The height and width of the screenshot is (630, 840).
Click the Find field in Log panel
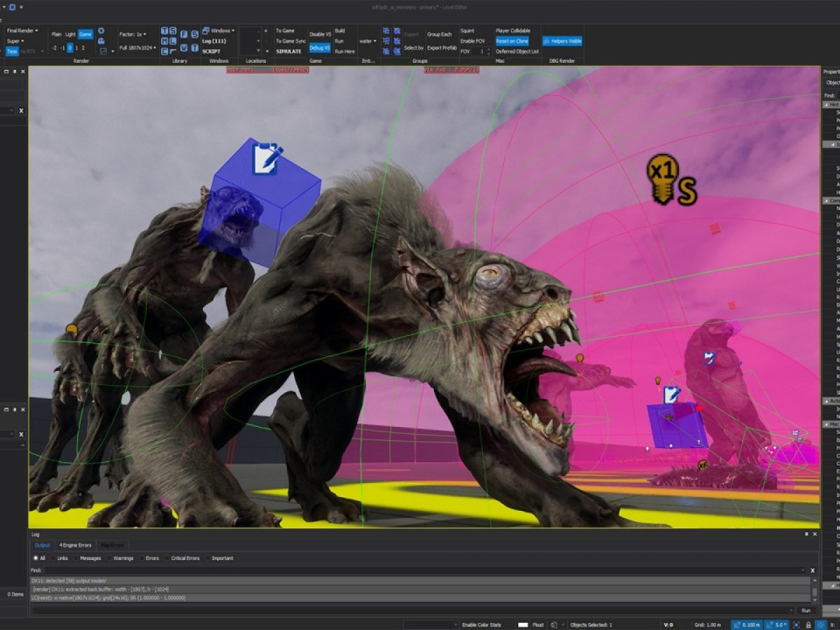point(426,570)
